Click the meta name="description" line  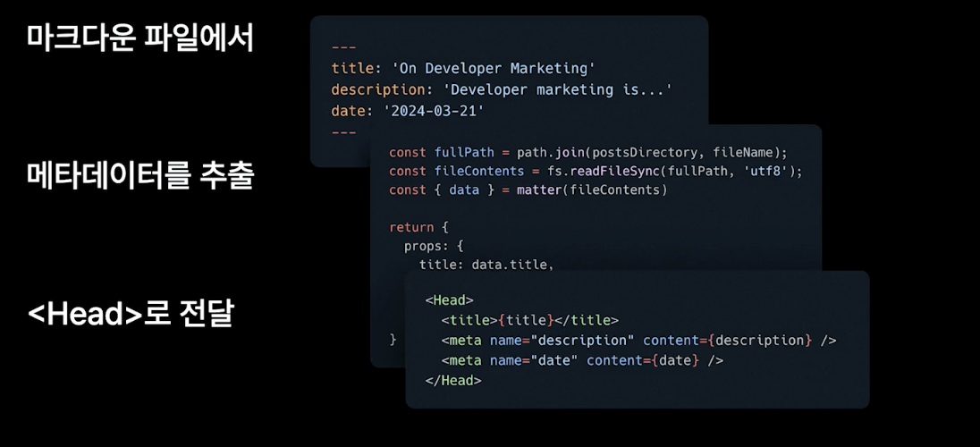pos(638,340)
